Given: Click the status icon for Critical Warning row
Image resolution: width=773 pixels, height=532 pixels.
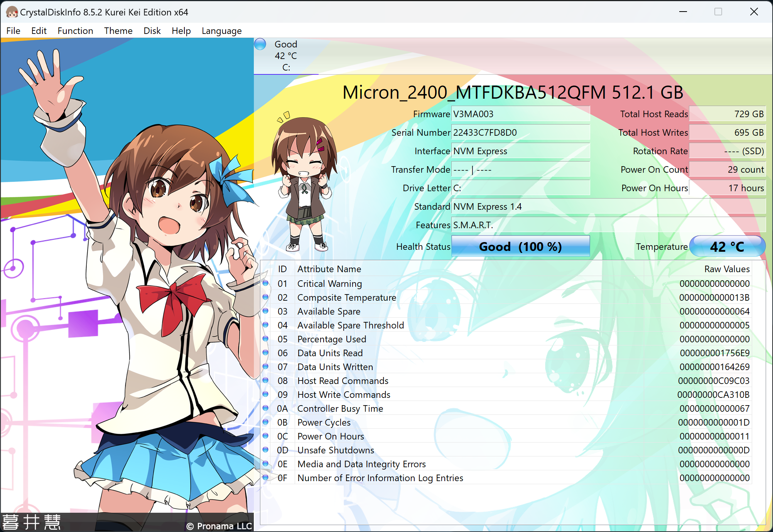Looking at the screenshot, I should tap(265, 283).
